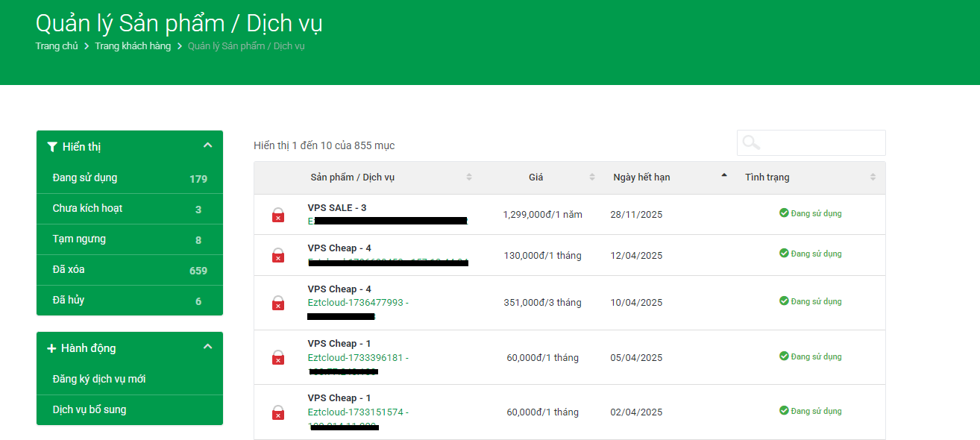Filter by Đã xóa services

pyautogui.click(x=69, y=270)
